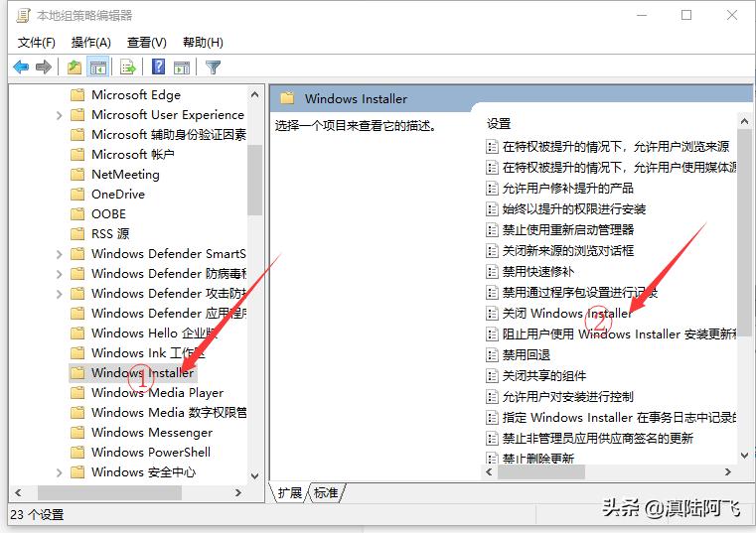Expand Windows Defender 防病毒 node
The image size is (756, 533).
59,274
